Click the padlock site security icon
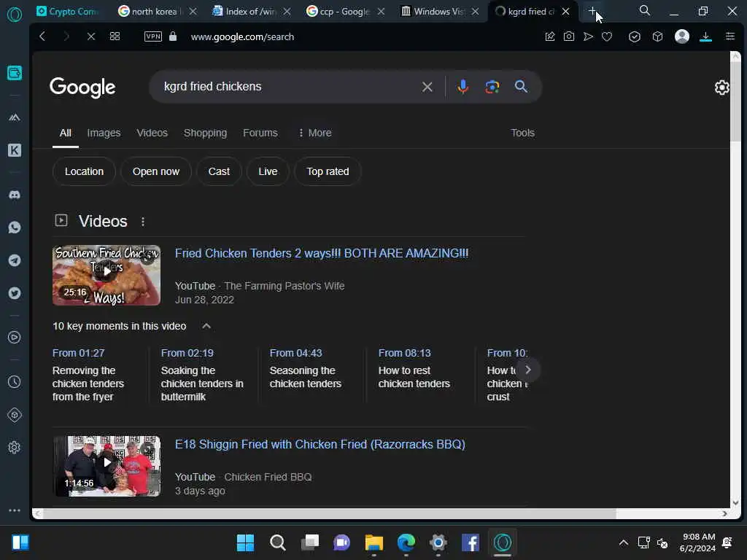Screen dimensions: 747x560 tap(173, 36)
